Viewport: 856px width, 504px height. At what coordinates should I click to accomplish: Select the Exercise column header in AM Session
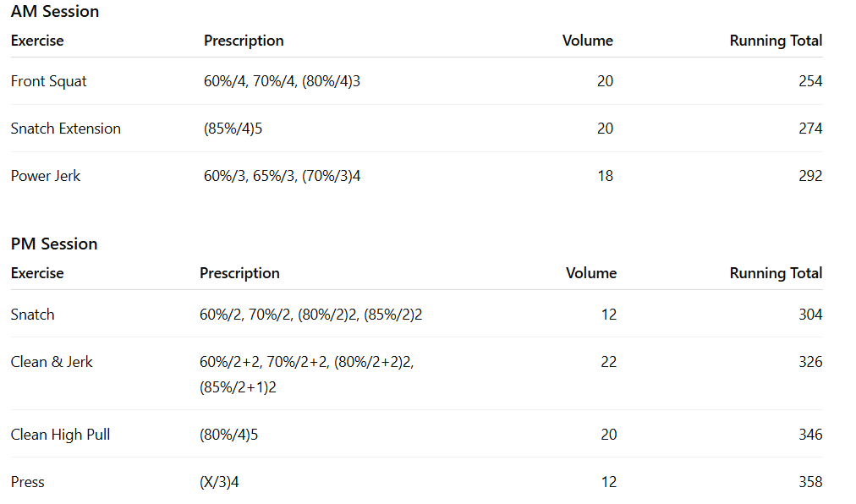(37, 41)
